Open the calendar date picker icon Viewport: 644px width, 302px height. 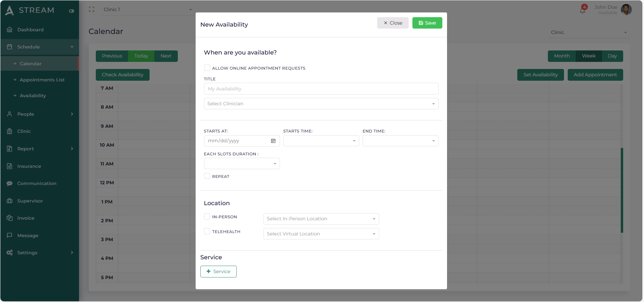pyautogui.click(x=273, y=141)
